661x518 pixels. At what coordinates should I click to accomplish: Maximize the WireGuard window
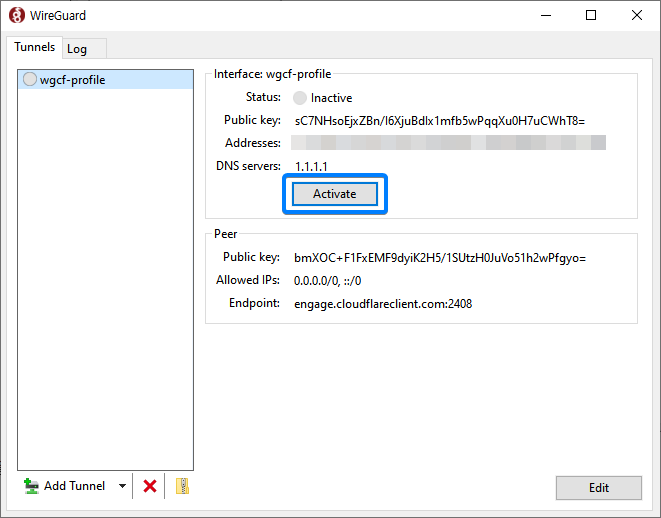tap(591, 16)
